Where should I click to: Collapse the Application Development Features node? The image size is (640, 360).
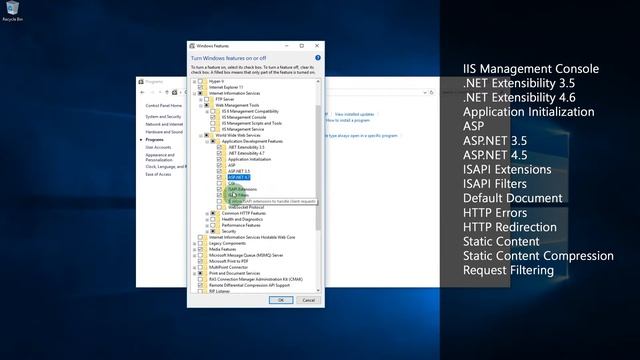click(207, 141)
